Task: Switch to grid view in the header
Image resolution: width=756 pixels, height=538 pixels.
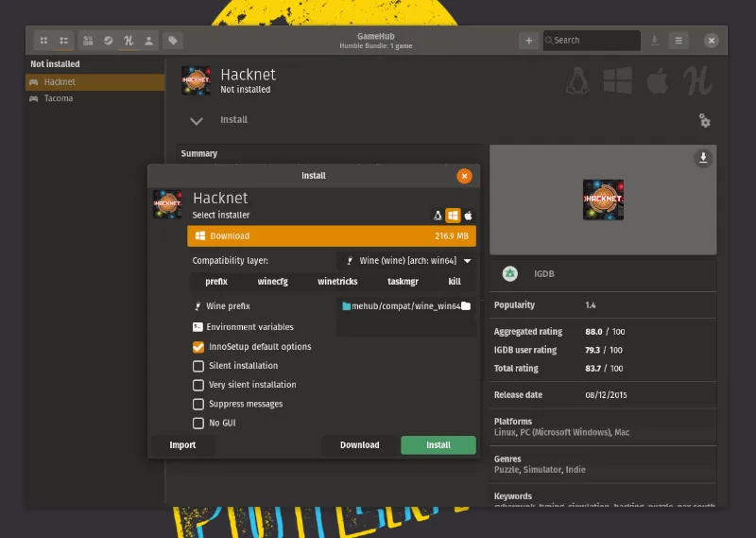Action: (43, 41)
